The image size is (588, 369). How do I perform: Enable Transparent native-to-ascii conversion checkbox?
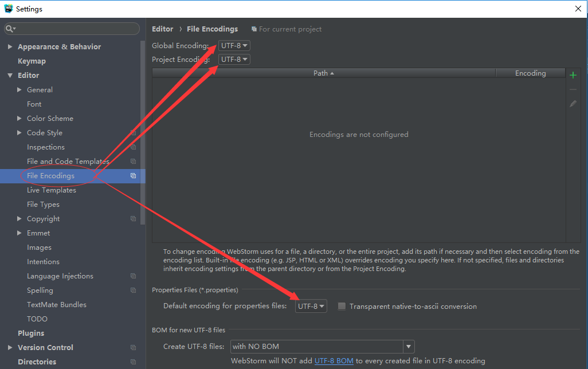tap(342, 307)
